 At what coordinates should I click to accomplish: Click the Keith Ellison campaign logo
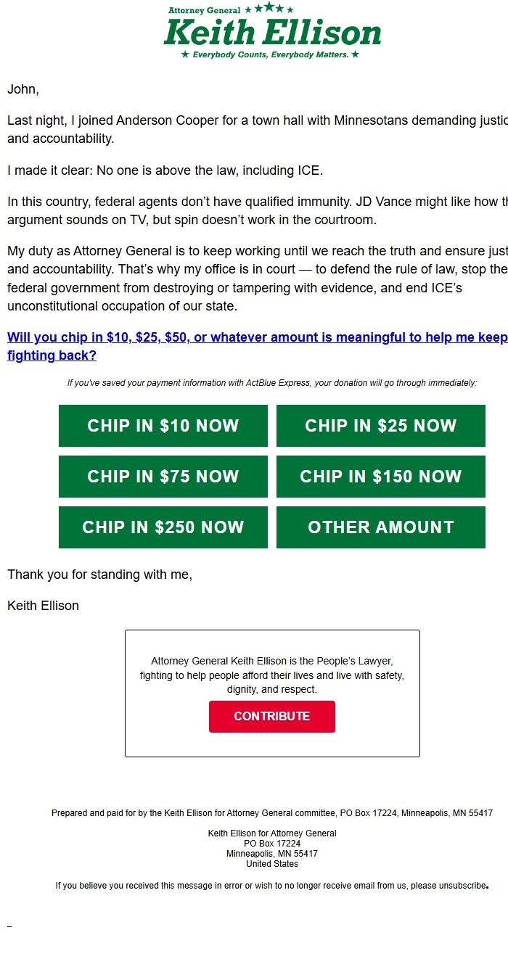(271, 32)
